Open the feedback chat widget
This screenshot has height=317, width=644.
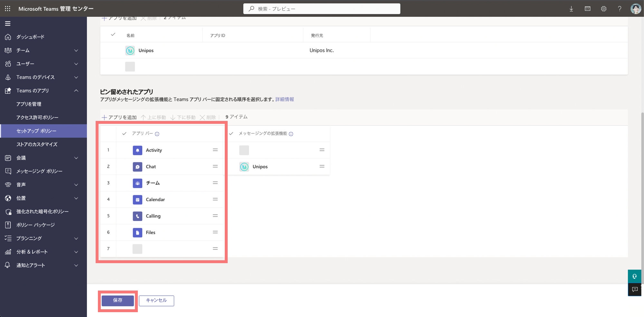tap(635, 290)
